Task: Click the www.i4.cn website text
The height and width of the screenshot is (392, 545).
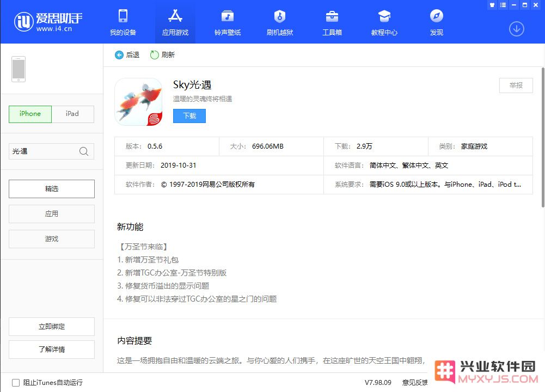Action: click(x=54, y=29)
